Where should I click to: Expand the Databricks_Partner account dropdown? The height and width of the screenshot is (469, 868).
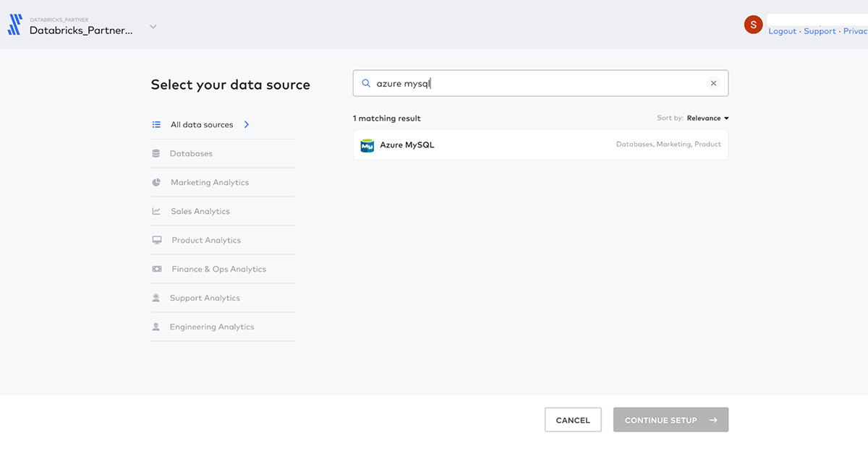click(153, 27)
